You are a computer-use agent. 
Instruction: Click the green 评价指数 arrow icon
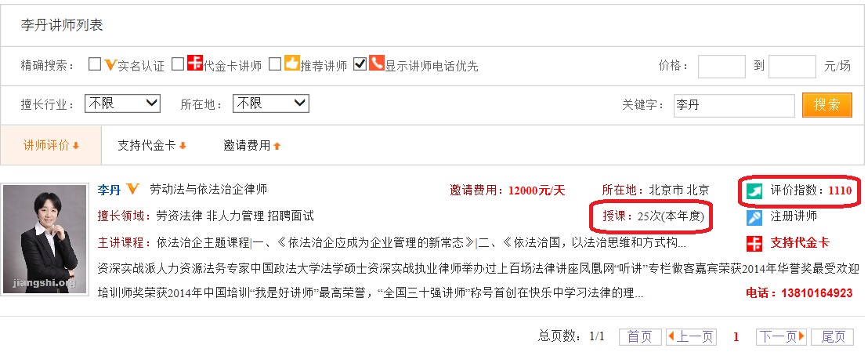(x=754, y=191)
